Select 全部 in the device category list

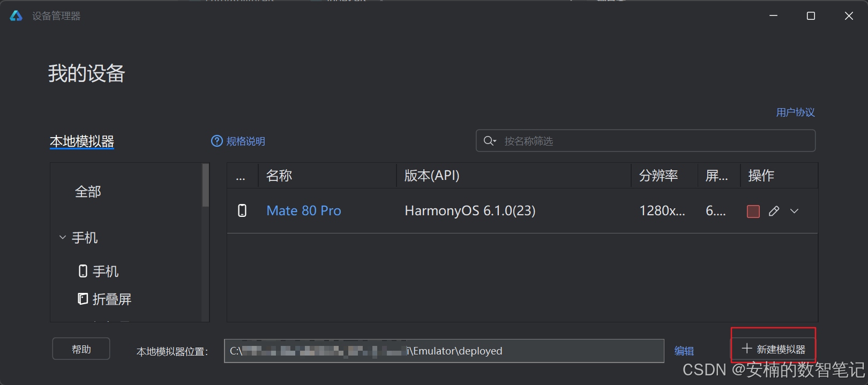(88, 192)
